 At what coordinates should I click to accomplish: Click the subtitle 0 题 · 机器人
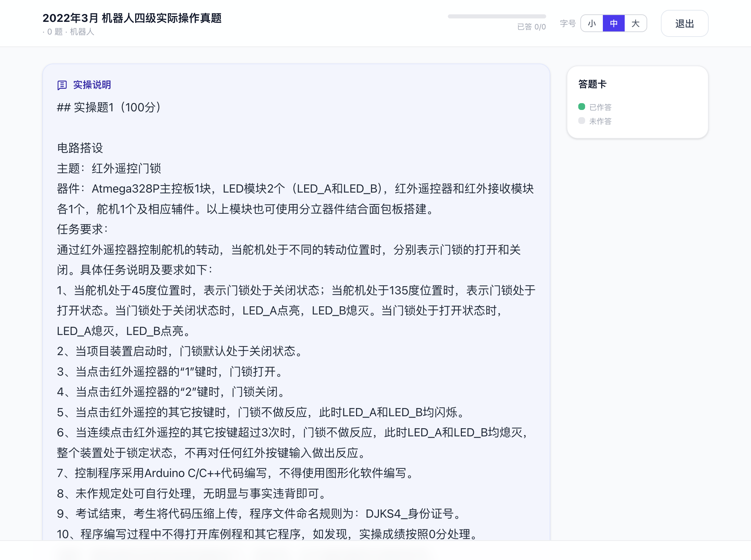[x=68, y=32]
